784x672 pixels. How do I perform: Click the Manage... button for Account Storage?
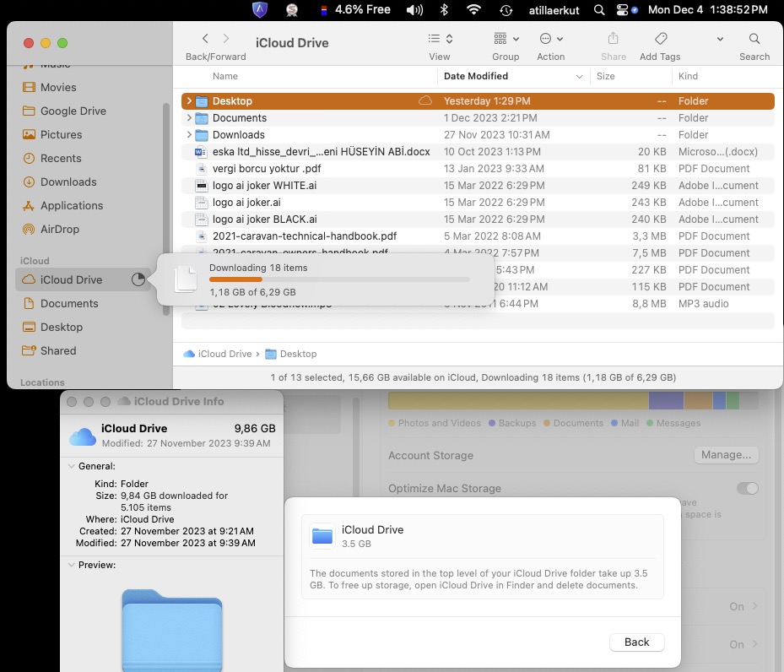[x=726, y=455]
